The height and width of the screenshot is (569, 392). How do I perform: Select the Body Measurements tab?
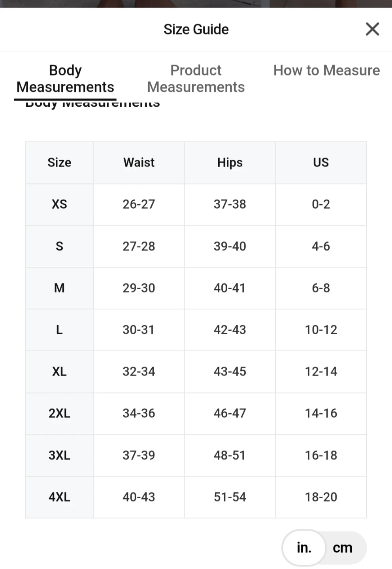65,79
